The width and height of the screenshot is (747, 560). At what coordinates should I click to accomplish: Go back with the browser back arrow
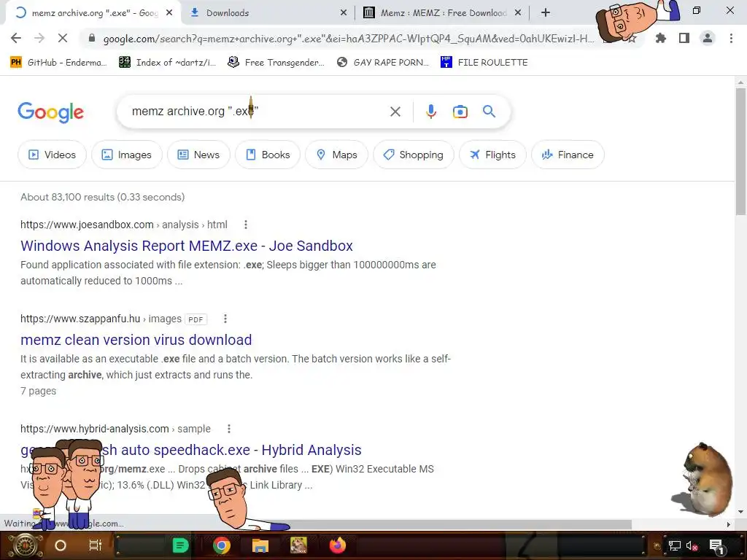(x=16, y=38)
